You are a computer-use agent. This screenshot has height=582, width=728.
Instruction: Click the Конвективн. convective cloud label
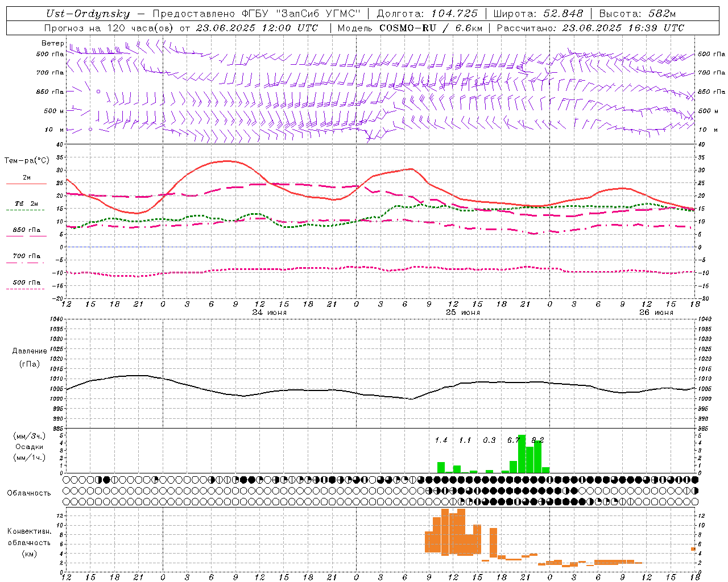coord(30,531)
